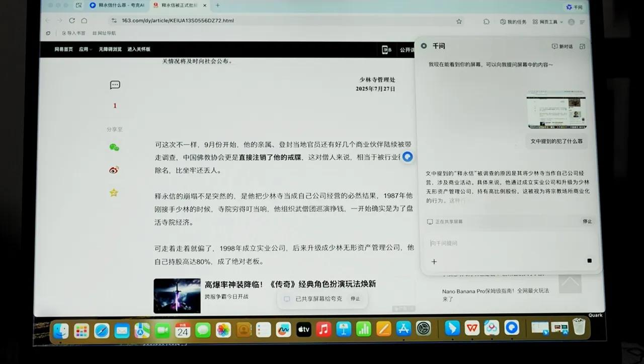This screenshot has width=644, height=364.
Task: Open a new browser tab
Action: coord(217,6)
